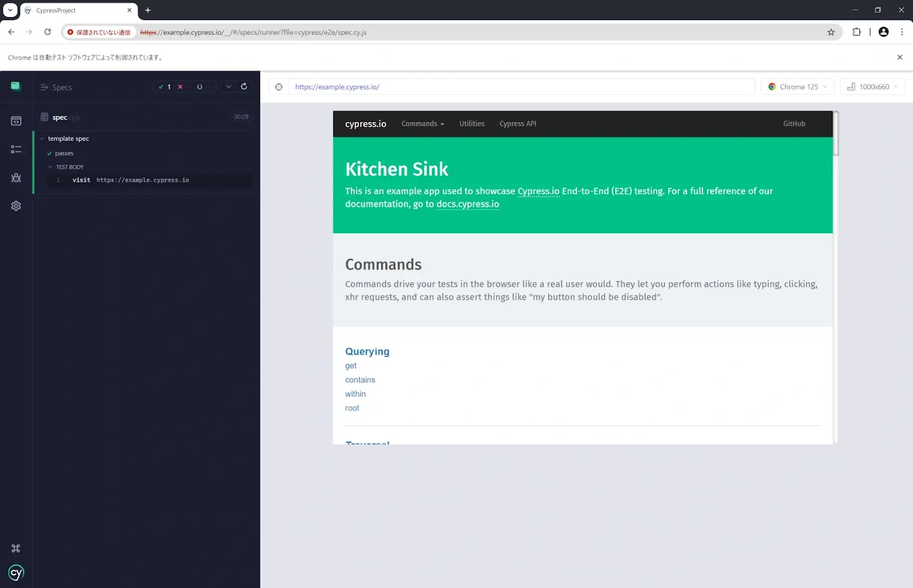Click the app preview vertical scrollbar
Screen dimensions: 913x588
tap(835, 133)
